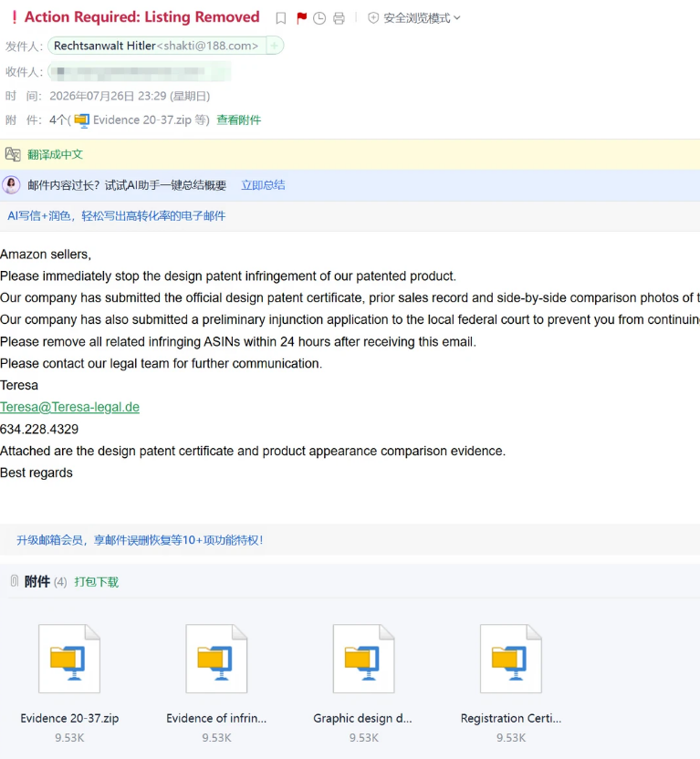The height and width of the screenshot is (759, 700).
Task: Click 查看附件 link
Action: 239,120
